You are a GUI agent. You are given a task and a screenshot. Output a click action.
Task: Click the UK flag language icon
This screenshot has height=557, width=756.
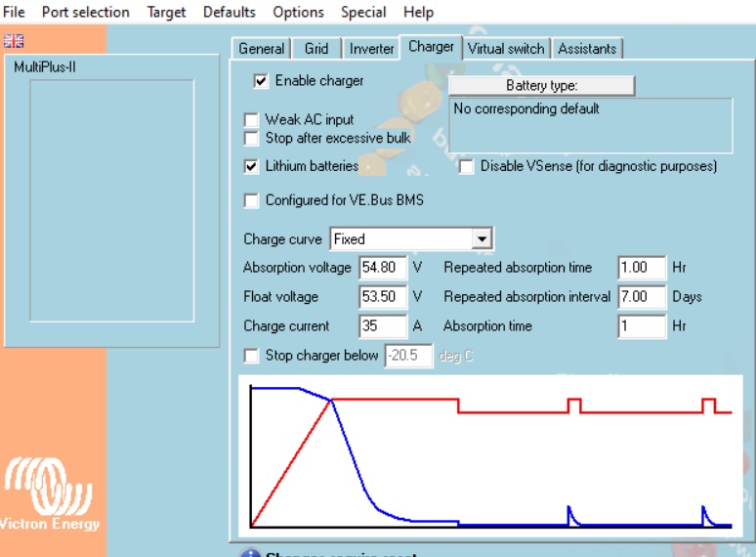click(x=14, y=41)
